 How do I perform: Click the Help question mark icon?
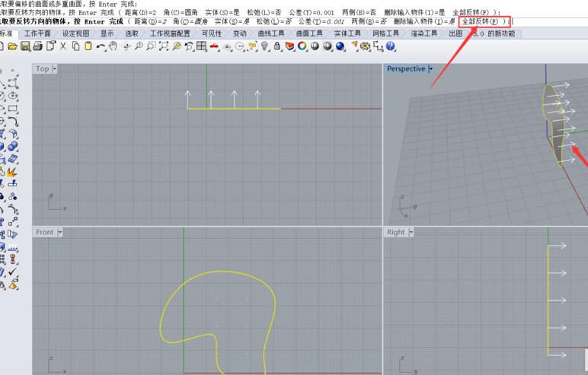click(391, 46)
